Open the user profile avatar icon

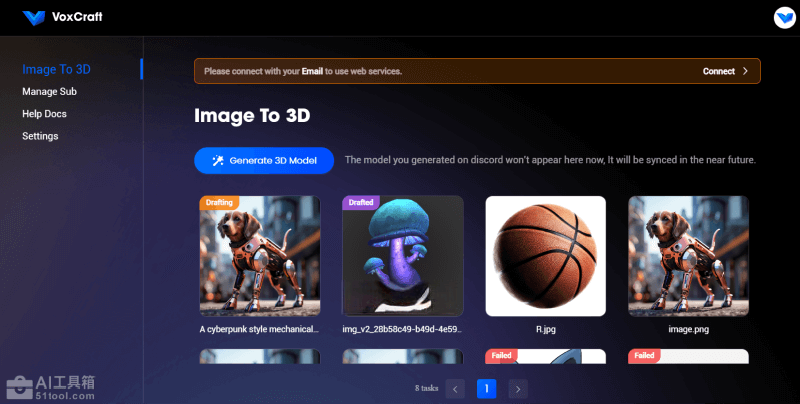[783, 18]
